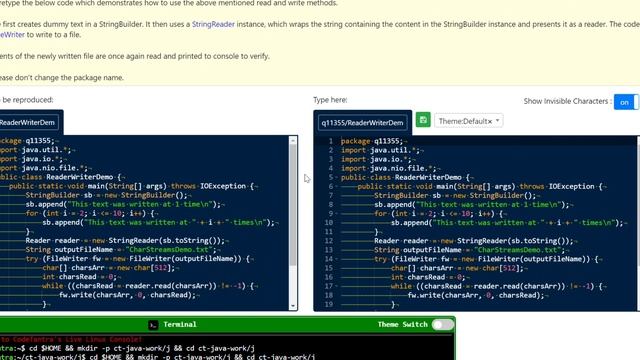Click line 15 char[] charsArr in the editor
This screenshot has height=360, width=640.
point(457,268)
